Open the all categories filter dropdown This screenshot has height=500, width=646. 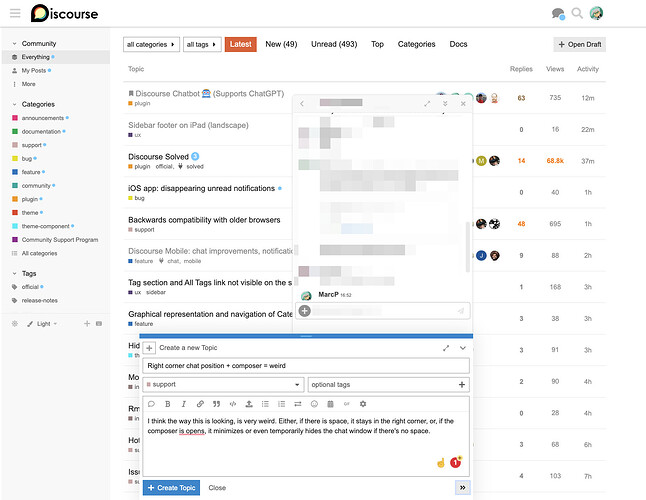pyautogui.click(x=151, y=44)
